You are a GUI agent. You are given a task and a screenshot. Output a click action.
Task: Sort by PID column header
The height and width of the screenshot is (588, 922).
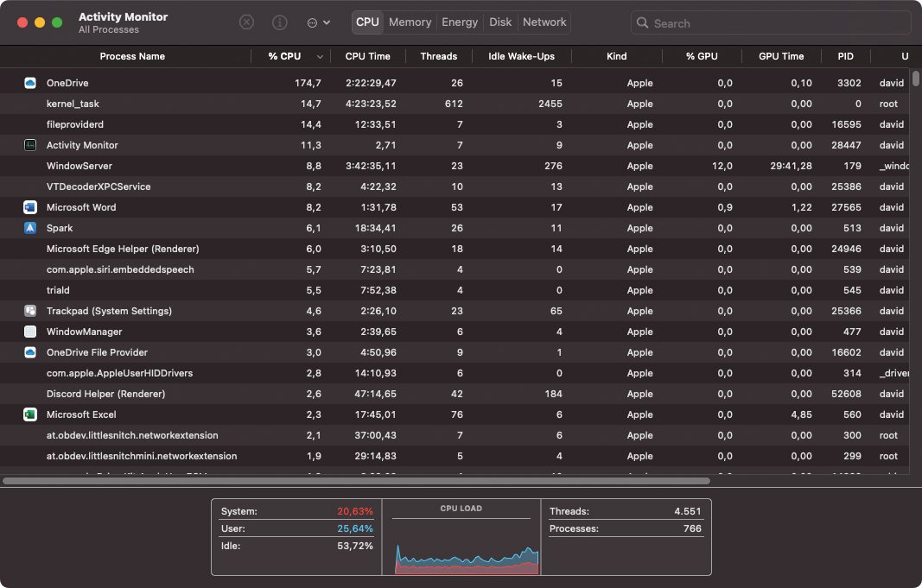[846, 56]
